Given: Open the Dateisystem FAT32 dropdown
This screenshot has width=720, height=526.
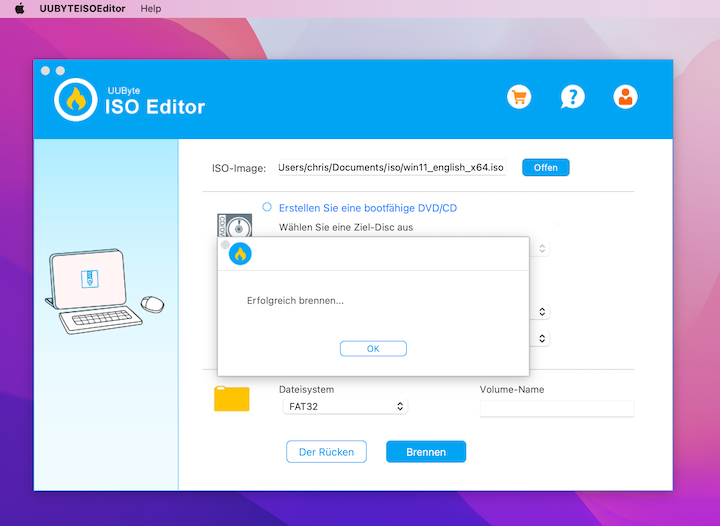Looking at the screenshot, I should point(345,406).
